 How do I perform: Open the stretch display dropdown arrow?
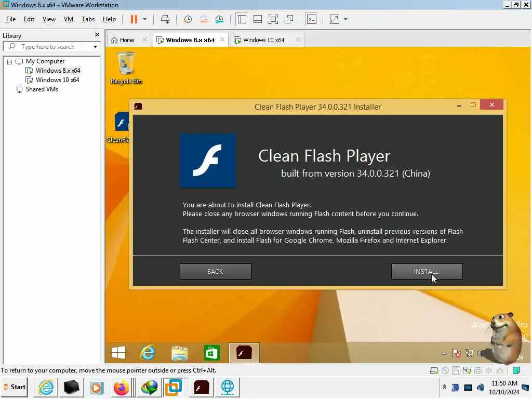coord(345,19)
